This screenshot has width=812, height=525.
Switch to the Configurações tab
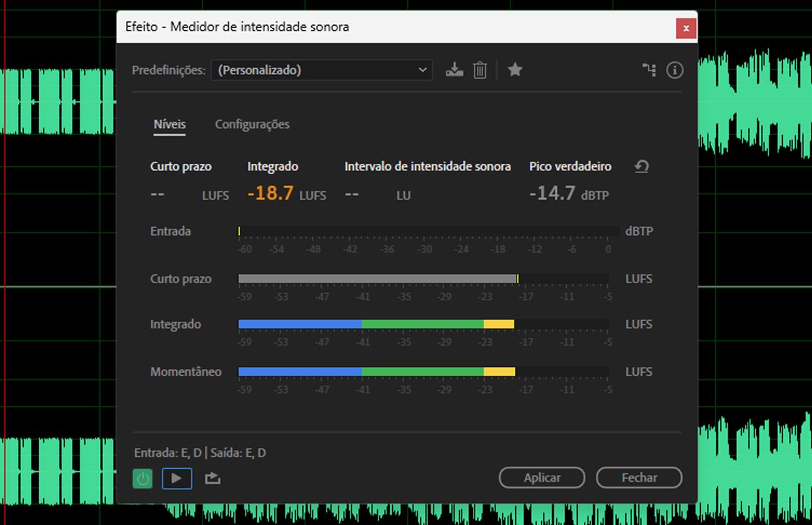[x=252, y=124]
